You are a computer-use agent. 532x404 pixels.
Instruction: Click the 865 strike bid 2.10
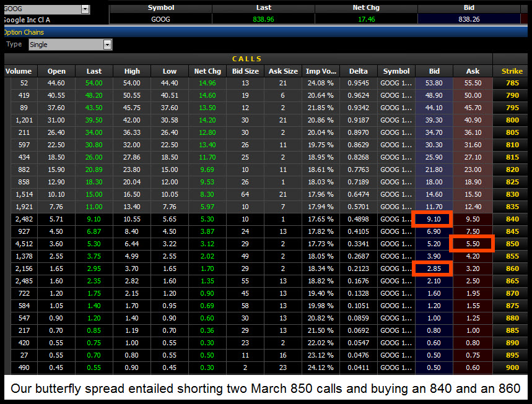click(434, 281)
